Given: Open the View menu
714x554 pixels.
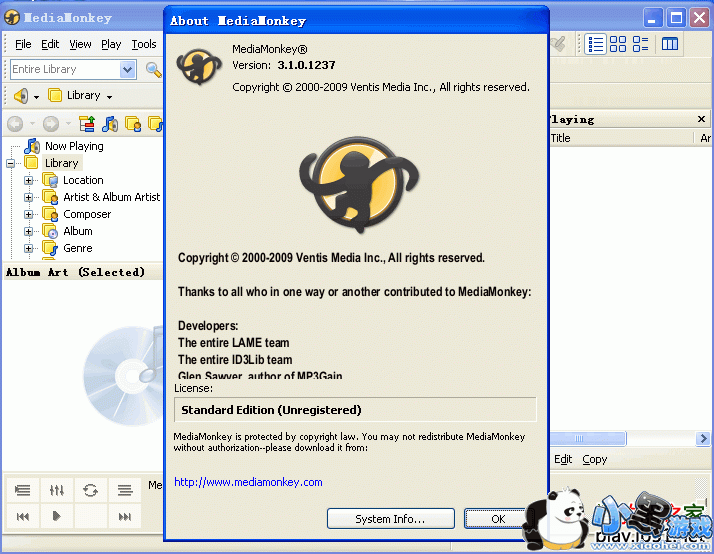Looking at the screenshot, I should point(80,44).
